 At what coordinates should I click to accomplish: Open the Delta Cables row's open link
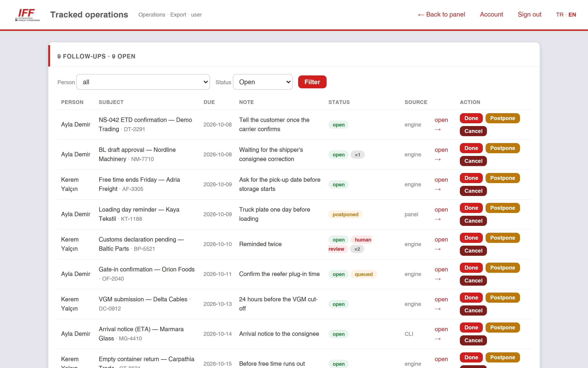click(x=441, y=304)
